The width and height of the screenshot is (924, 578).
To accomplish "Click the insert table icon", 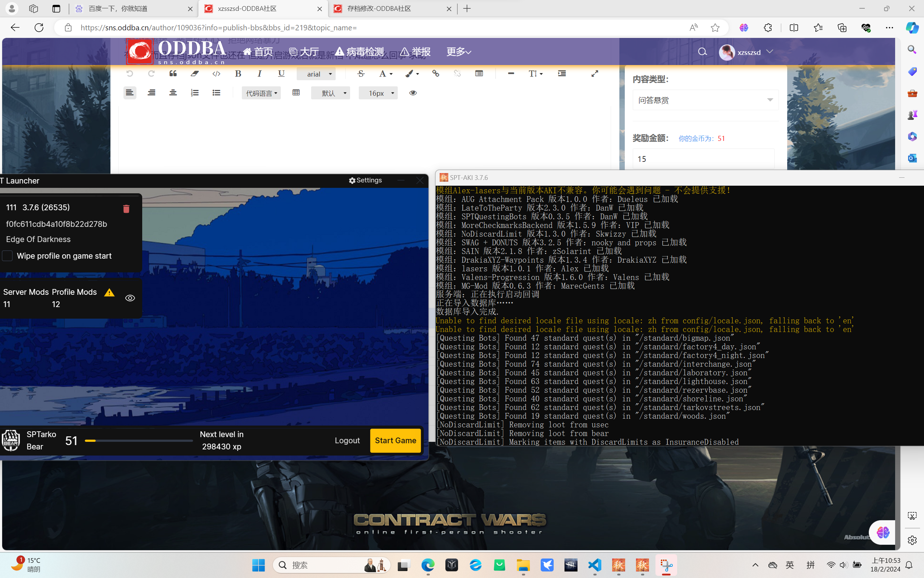I will 296,93.
